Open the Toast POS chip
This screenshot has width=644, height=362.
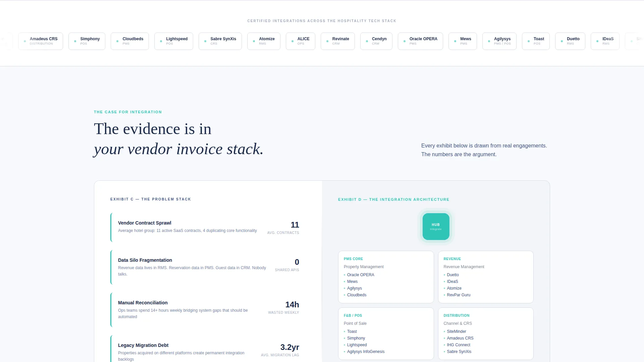536,41
